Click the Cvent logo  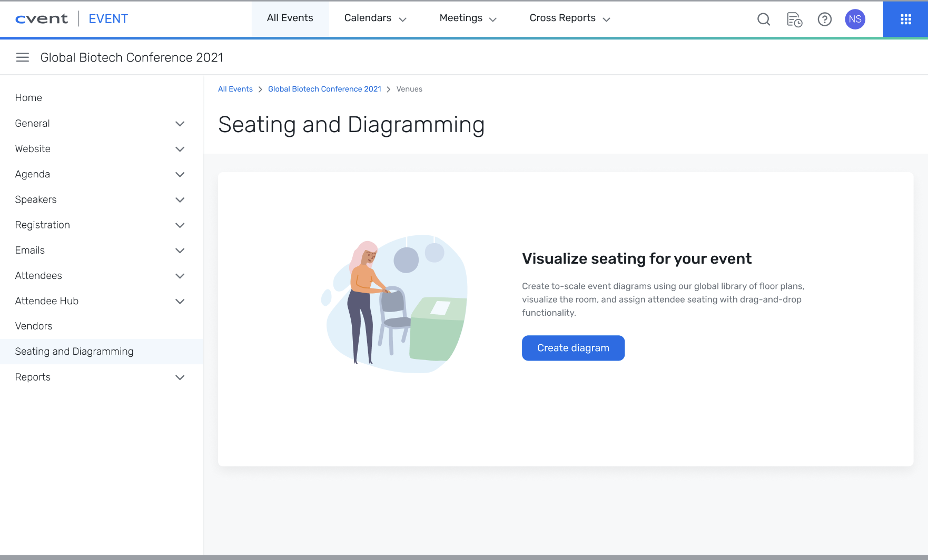[x=42, y=19]
